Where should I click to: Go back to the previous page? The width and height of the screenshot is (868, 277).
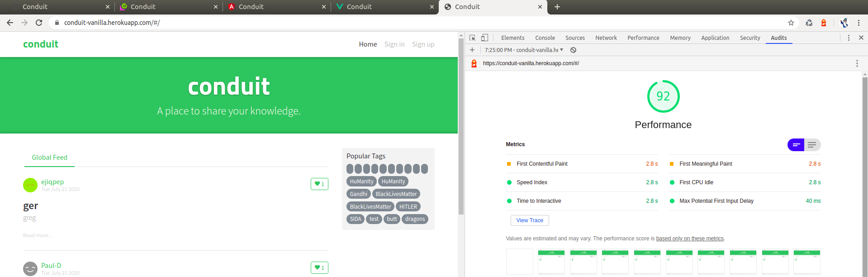(10, 23)
